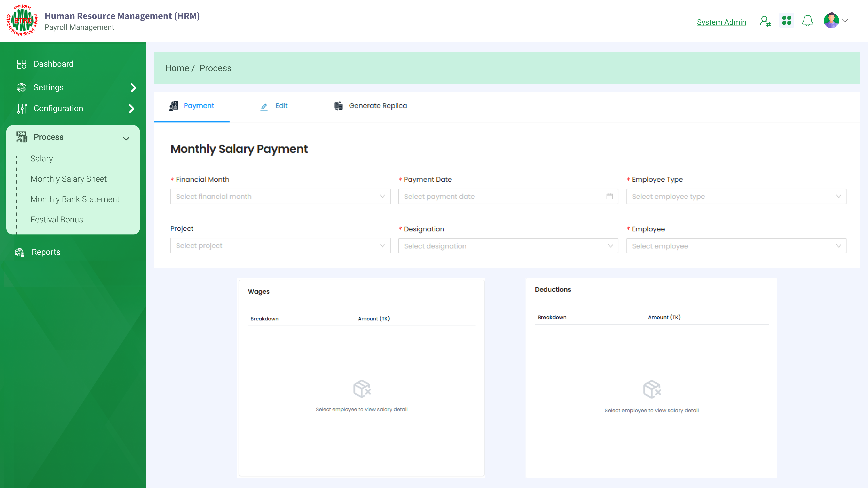Click the System Admin link
Image resolution: width=868 pixels, height=488 pixels.
pos(721,22)
